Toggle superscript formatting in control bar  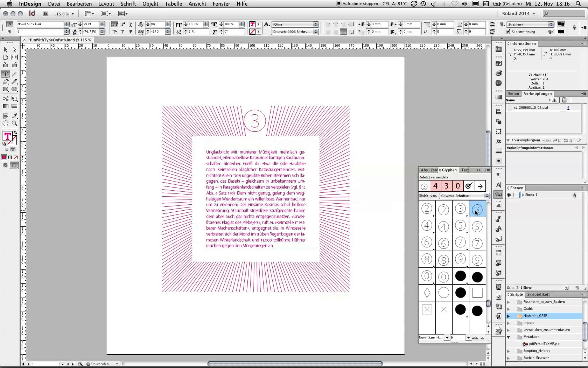(x=122, y=25)
